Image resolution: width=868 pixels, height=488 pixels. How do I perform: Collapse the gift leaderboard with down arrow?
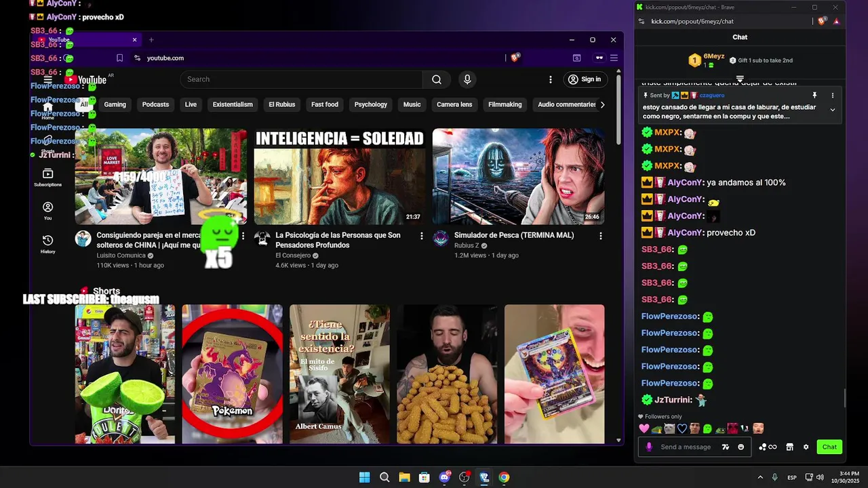click(740, 79)
